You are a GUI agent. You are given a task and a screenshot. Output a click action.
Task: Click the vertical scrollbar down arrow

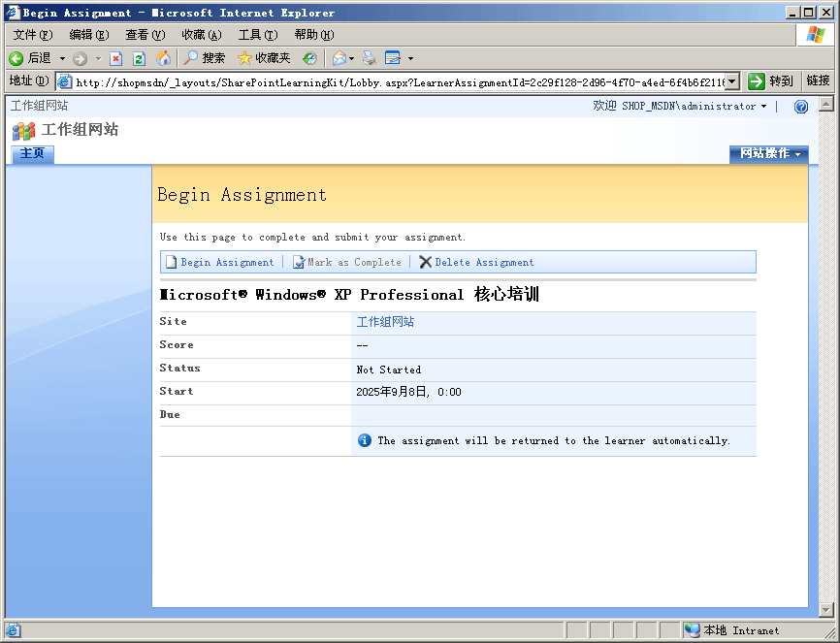[826, 610]
